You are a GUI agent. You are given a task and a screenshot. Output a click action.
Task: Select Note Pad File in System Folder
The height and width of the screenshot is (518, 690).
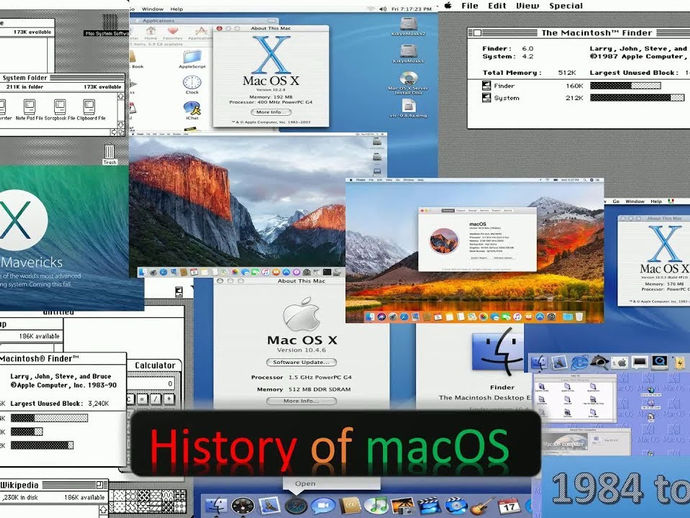[29, 110]
